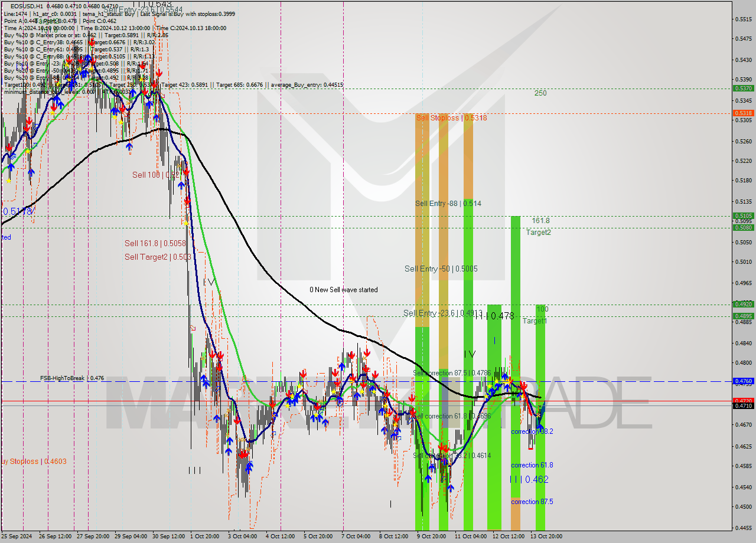Click 0.4455 on the price axis
This screenshot has height=543, width=756.
(742, 528)
